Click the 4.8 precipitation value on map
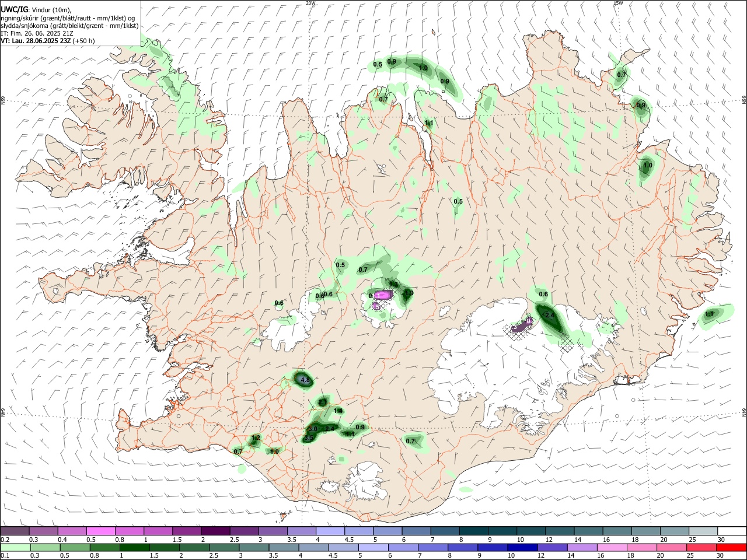Screen dimensions: 747x560 point(305,380)
